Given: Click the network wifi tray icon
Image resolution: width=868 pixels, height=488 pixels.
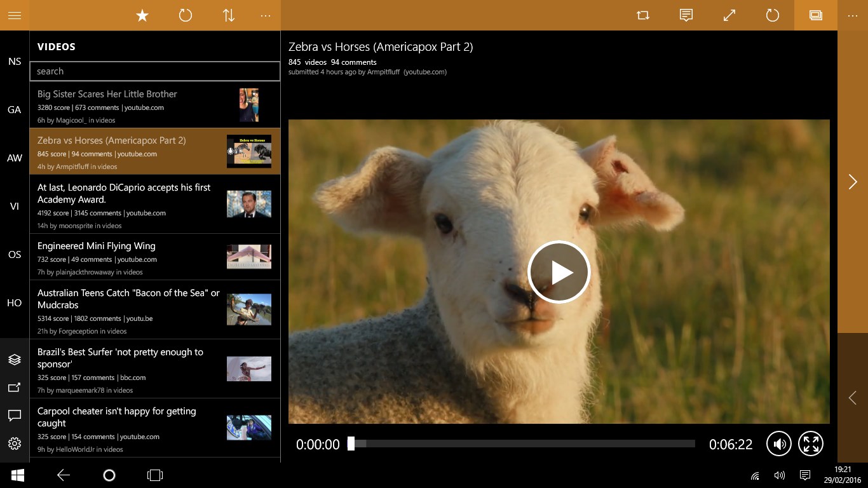Looking at the screenshot, I should (755, 475).
